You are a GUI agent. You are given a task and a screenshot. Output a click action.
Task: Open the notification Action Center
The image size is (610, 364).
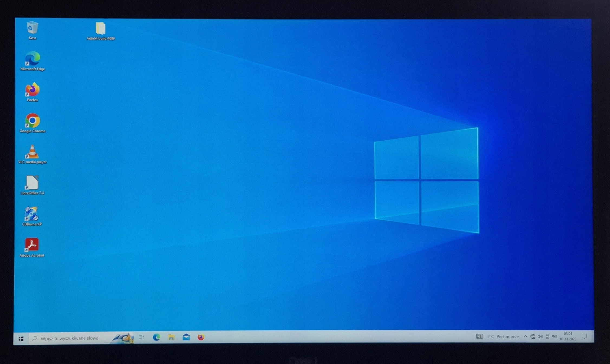point(584,336)
